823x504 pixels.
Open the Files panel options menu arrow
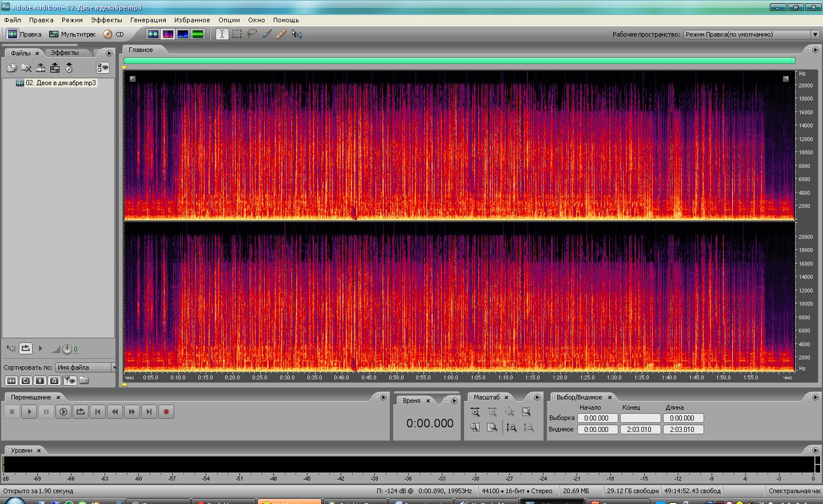109,53
